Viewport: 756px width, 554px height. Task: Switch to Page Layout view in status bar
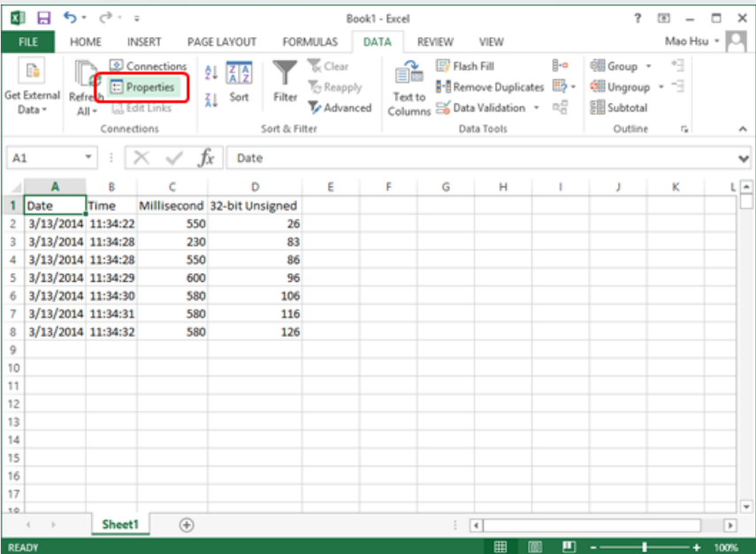[534, 547]
